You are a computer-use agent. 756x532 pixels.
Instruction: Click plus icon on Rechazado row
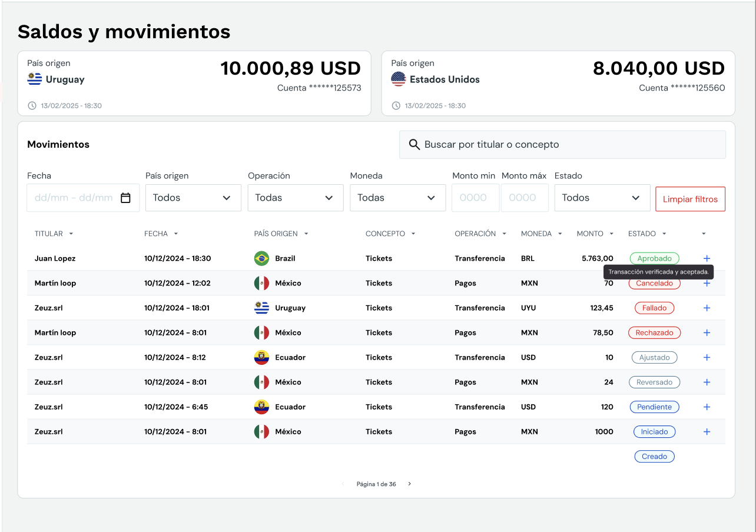tap(707, 332)
